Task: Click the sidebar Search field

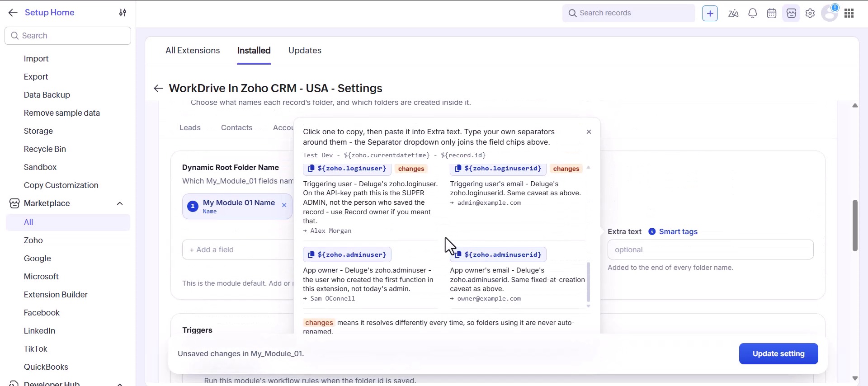Action: [x=68, y=36]
